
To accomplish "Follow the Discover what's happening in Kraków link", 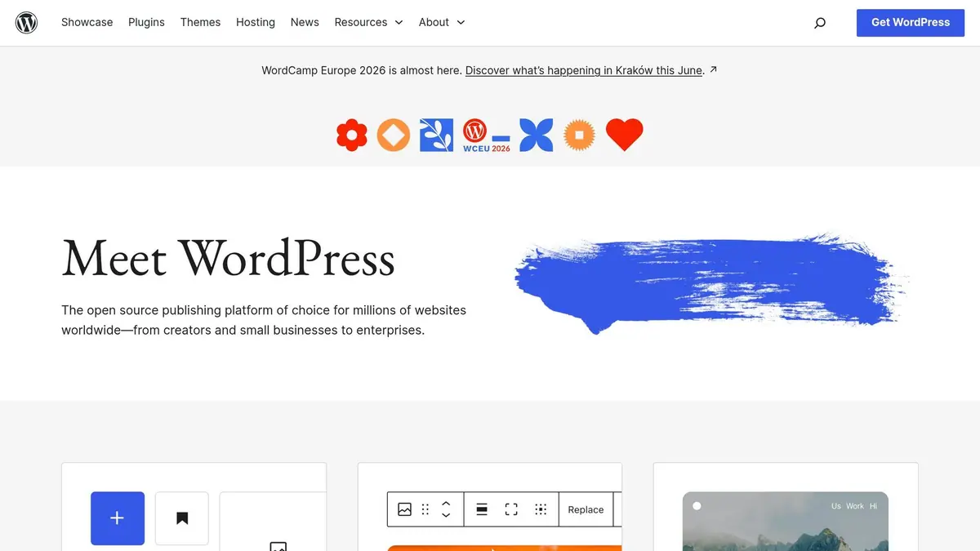I will pyautogui.click(x=584, y=70).
